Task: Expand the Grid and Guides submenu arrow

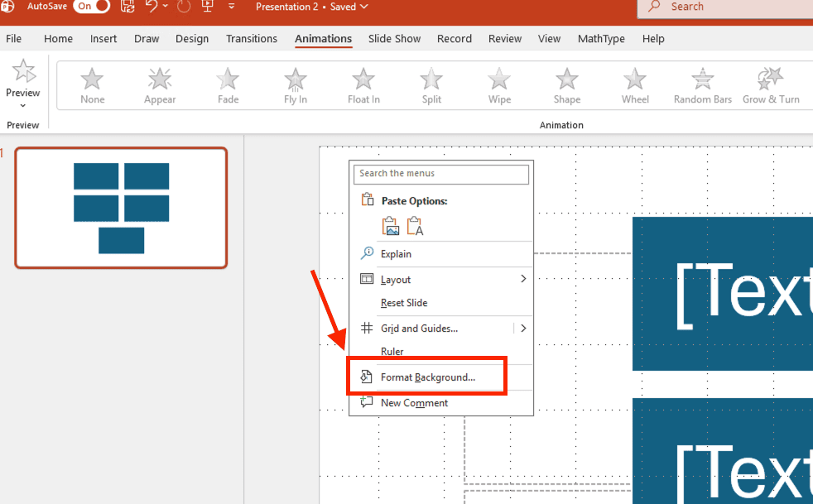Action: (523, 329)
